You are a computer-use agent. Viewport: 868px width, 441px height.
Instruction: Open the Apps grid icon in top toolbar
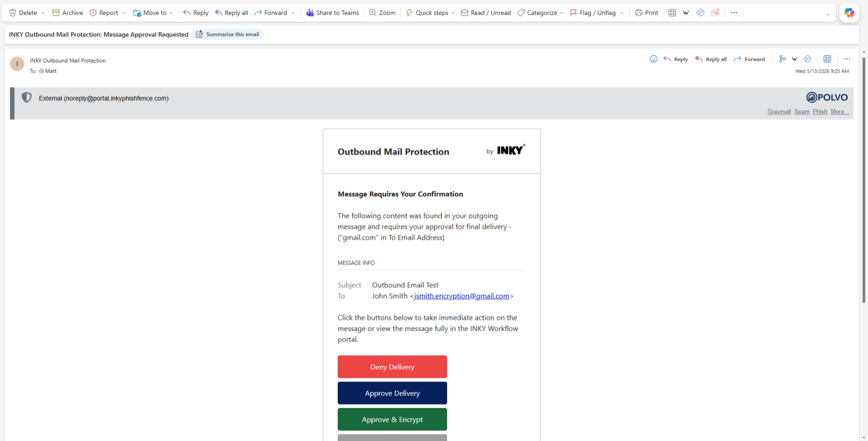point(672,13)
